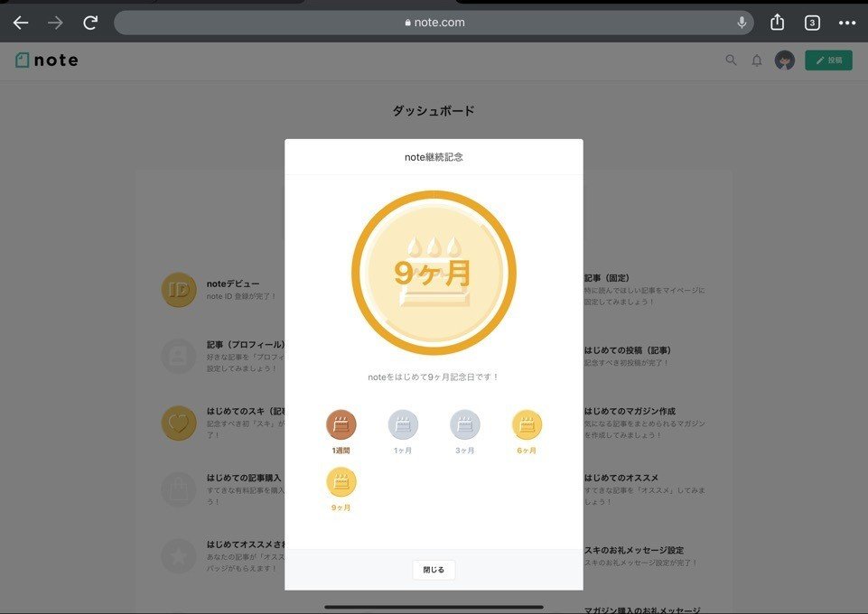The width and height of the screenshot is (868, 614).
Task: Select the 6ヶ月 gold badge
Action: (x=527, y=424)
